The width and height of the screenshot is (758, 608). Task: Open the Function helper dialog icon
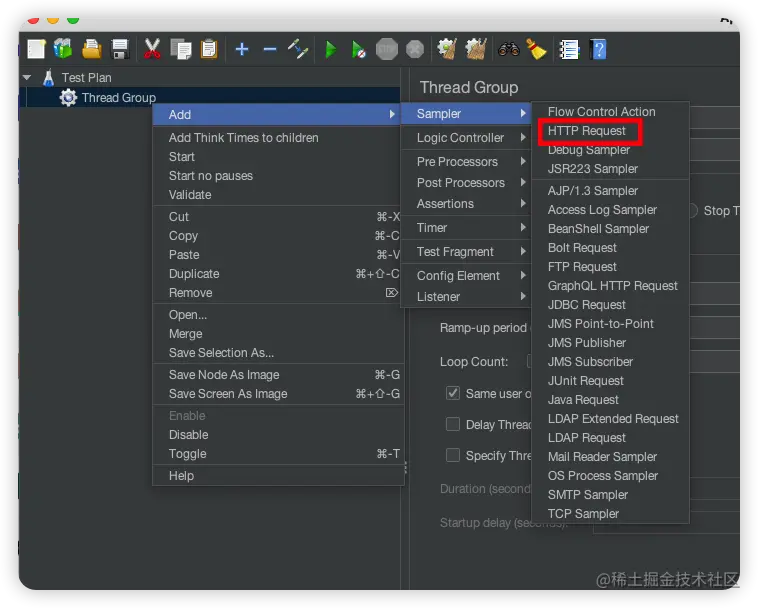[x=569, y=49]
